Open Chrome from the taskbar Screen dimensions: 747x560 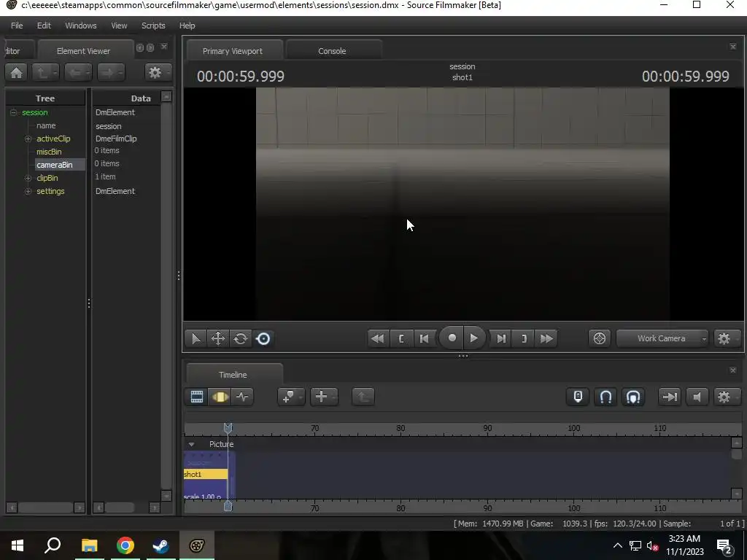[x=125, y=545]
